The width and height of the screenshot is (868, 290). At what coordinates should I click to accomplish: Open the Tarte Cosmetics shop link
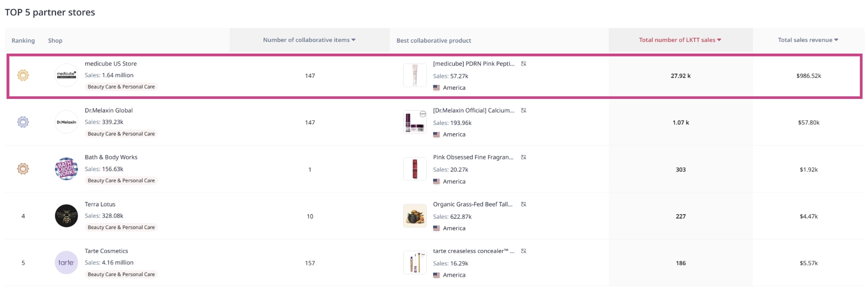click(106, 251)
